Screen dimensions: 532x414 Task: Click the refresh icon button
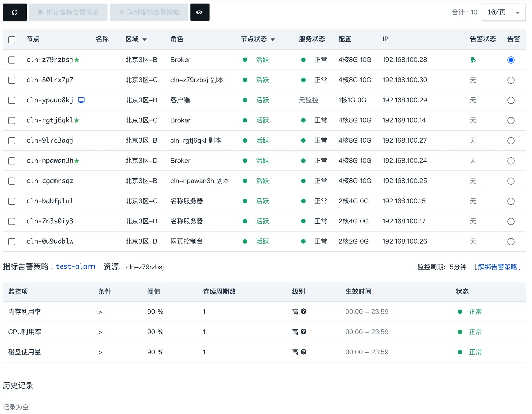pos(15,12)
